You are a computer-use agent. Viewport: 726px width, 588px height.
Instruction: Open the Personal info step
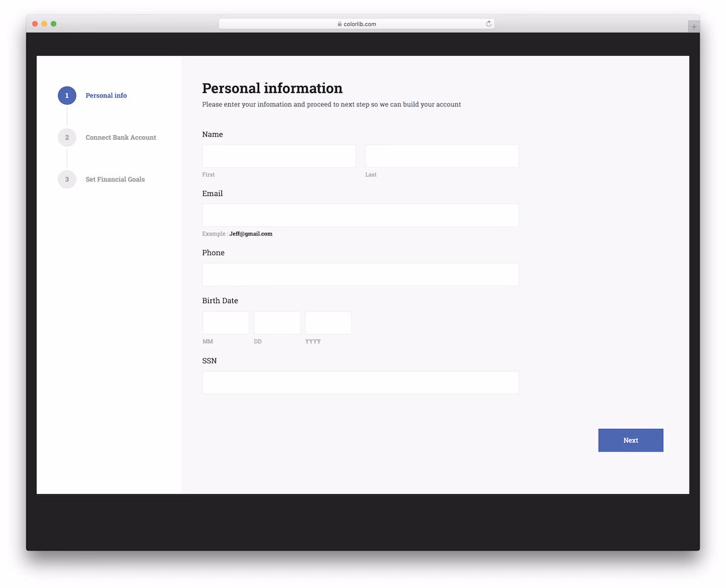pyautogui.click(x=106, y=96)
